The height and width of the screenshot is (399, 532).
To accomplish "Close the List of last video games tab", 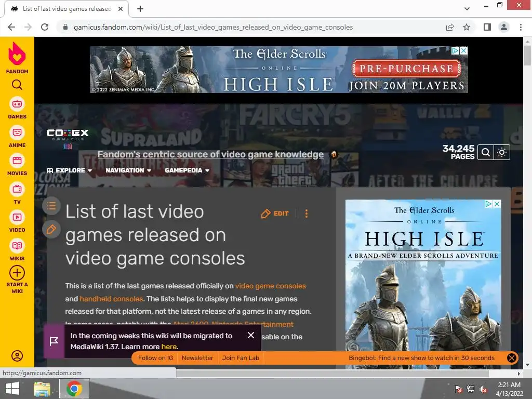I will pos(121,9).
